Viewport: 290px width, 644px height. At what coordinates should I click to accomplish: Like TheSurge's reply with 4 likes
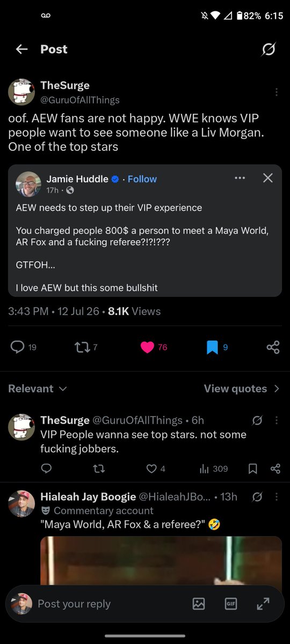(156, 469)
